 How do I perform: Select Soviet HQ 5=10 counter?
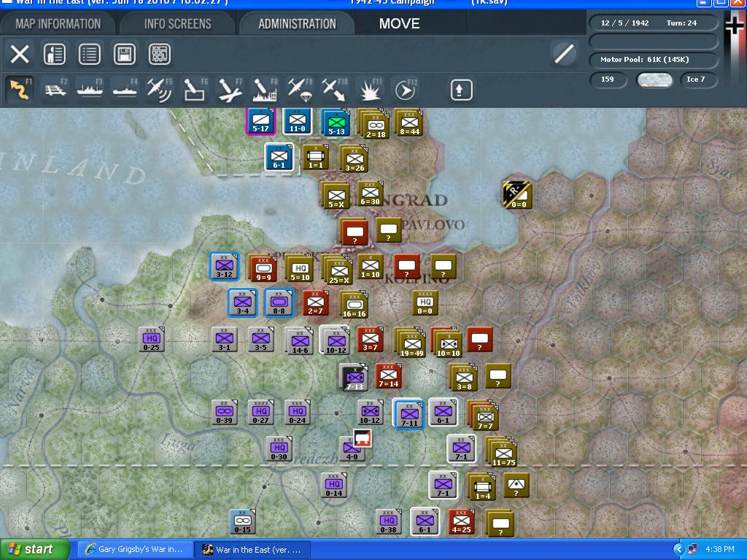[x=300, y=268]
